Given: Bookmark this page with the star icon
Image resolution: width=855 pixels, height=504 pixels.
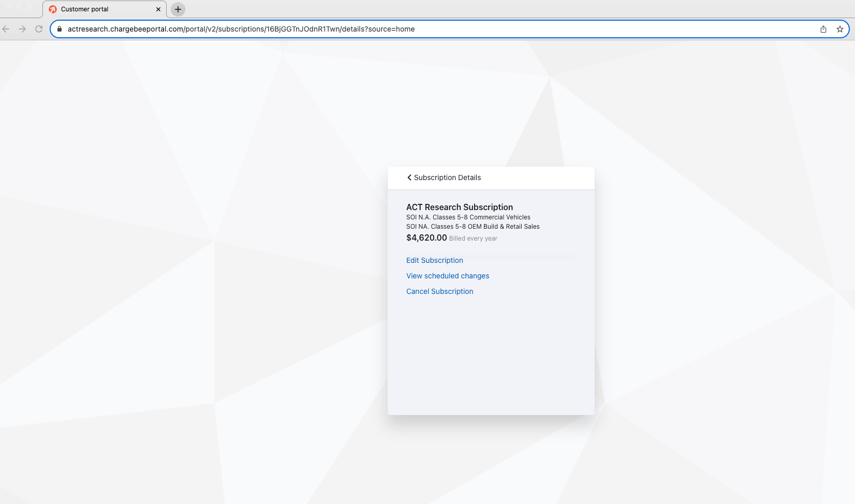Looking at the screenshot, I should [x=840, y=29].
